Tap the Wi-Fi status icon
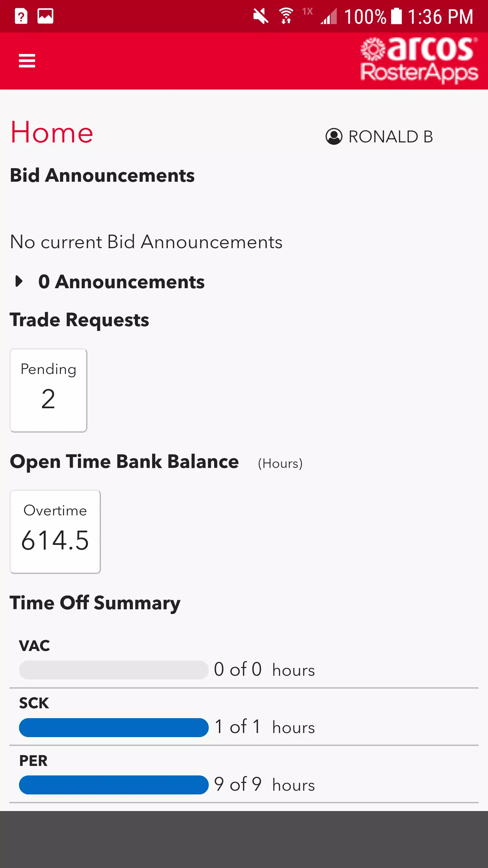Viewport: 488px width, 868px height. [286, 16]
